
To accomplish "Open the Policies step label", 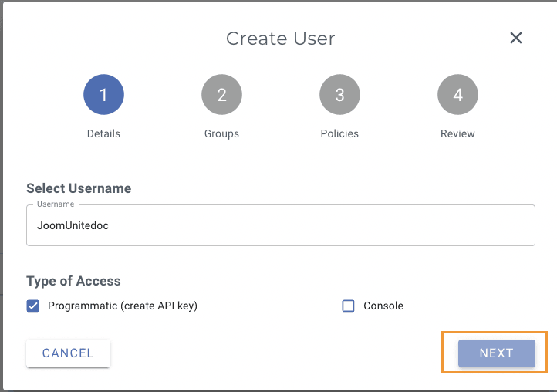I will pyautogui.click(x=339, y=133).
